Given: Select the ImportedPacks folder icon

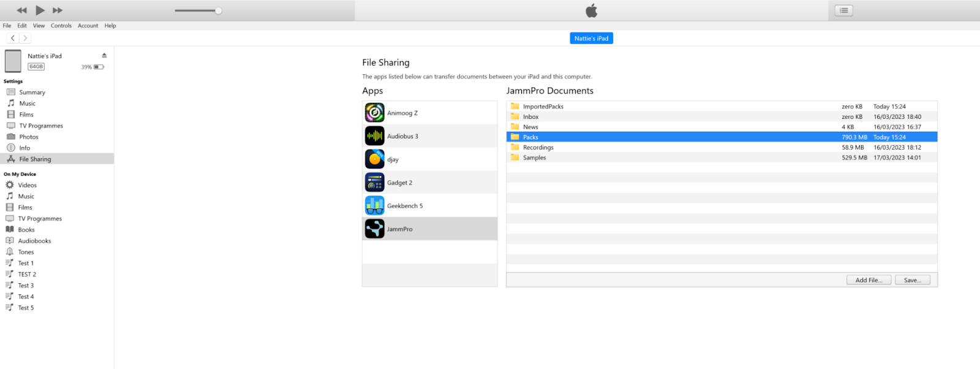Looking at the screenshot, I should pos(515,106).
